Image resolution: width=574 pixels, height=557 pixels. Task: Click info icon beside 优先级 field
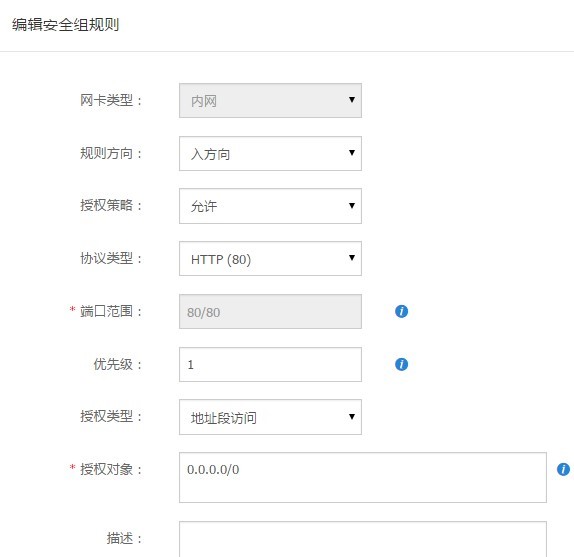(401, 364)
